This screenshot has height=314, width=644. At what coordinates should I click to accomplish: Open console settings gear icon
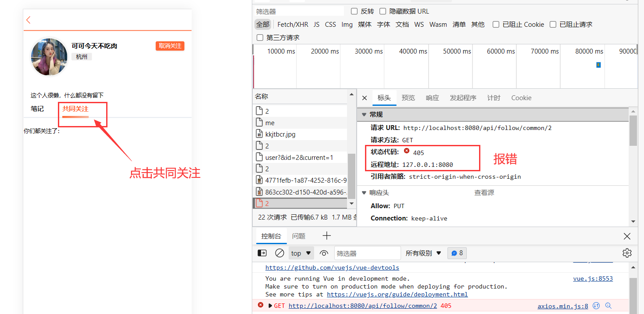[627, 253]
